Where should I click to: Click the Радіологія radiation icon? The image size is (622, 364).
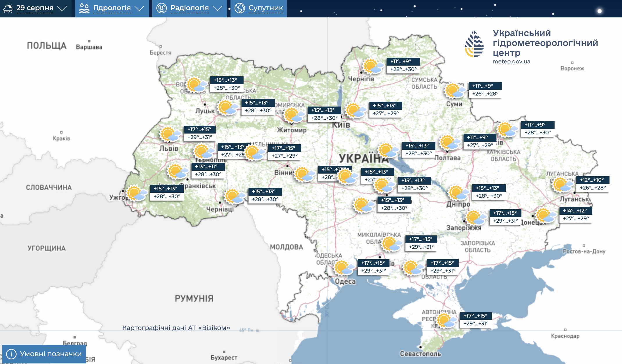pos(161,8)
